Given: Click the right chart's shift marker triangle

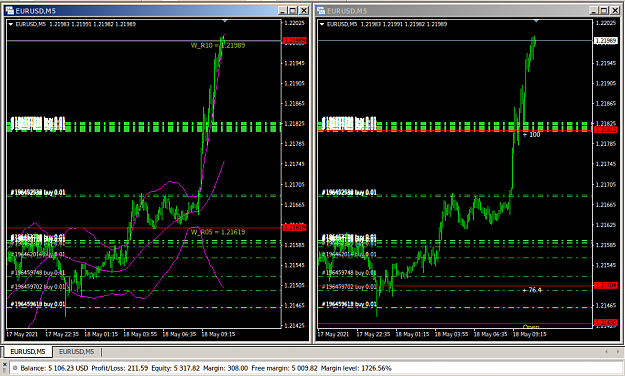Looking at the screenshot, I should click(x=536, y=20).
